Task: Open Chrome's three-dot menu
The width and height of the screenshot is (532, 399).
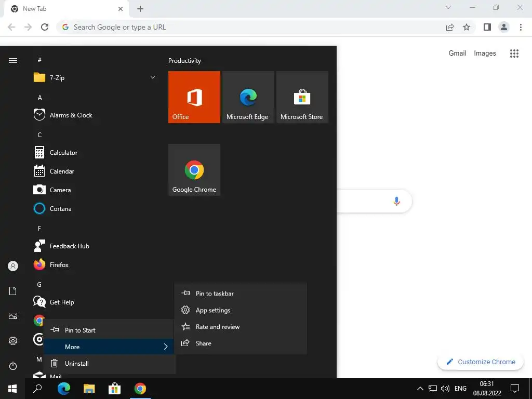Action: pyautogui.click(x=521, y=27)
